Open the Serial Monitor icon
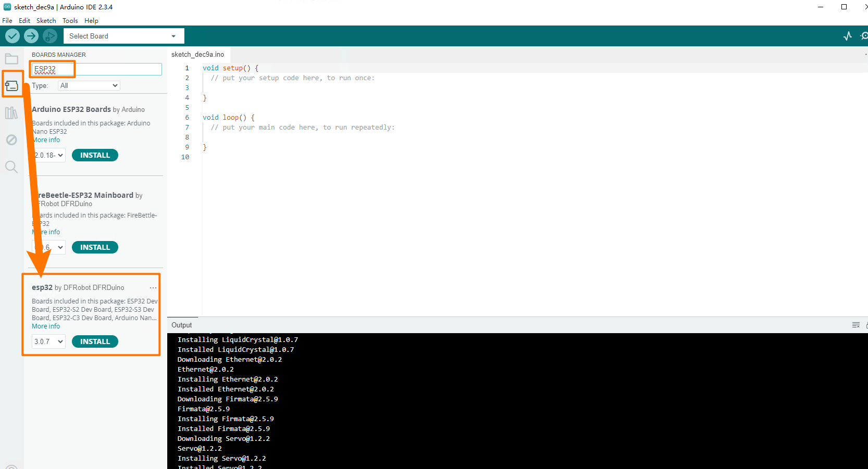868x469 pixels. point(864,36)
